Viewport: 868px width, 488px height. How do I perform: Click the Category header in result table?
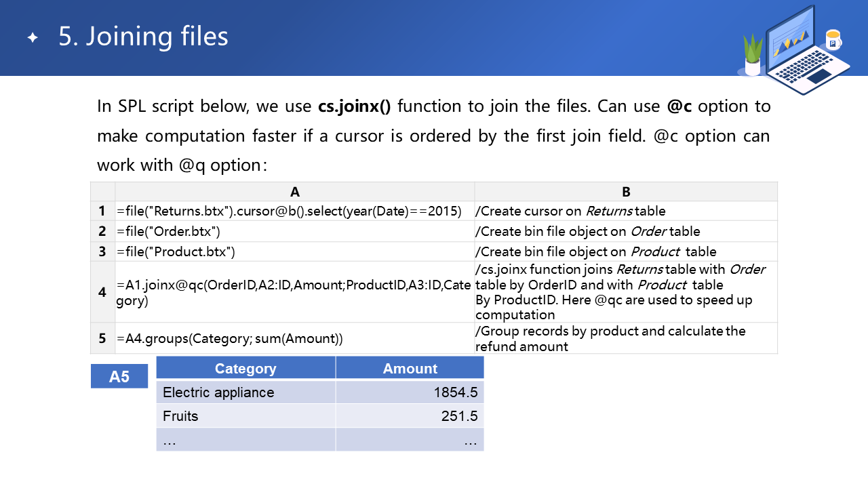tap(245, 369)
